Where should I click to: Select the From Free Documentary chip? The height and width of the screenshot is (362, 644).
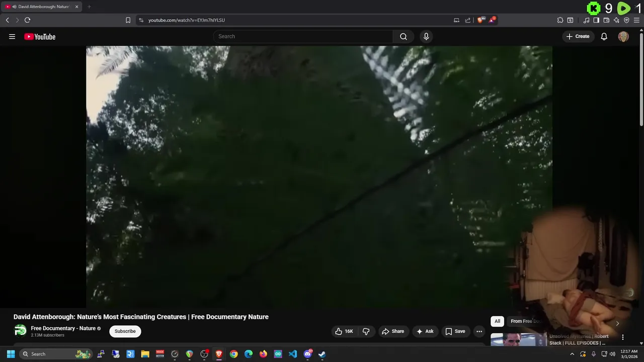click(526, 321)
